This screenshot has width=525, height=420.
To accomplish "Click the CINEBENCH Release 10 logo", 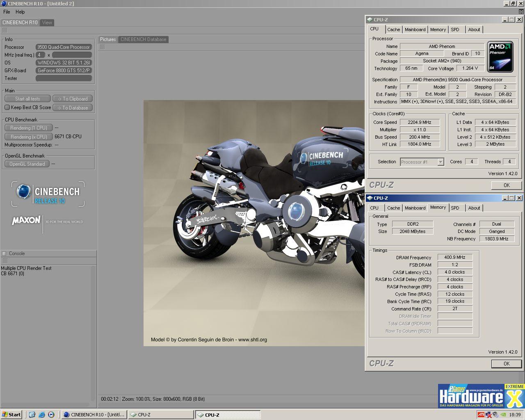I will pos(48,194).
